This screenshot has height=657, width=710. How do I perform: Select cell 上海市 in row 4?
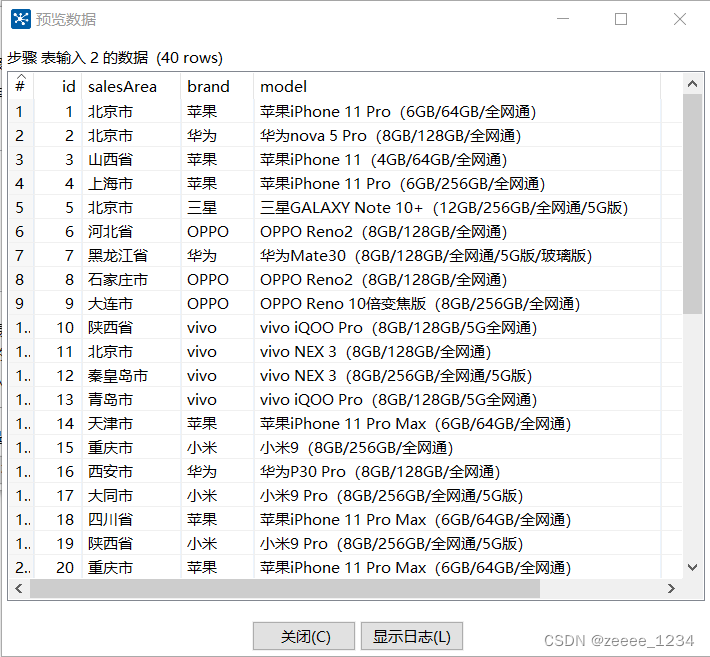[131, 183]
